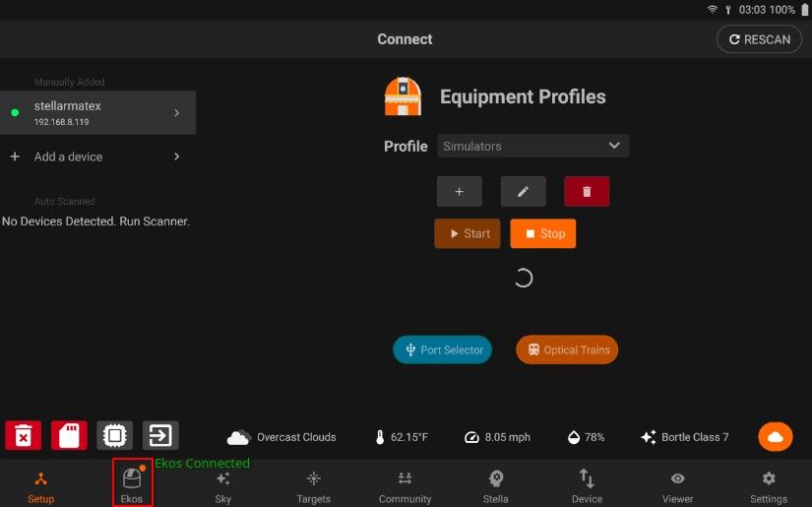Click the orange cloud weather button
Screen dimensions: 812x507
(776, 436)
